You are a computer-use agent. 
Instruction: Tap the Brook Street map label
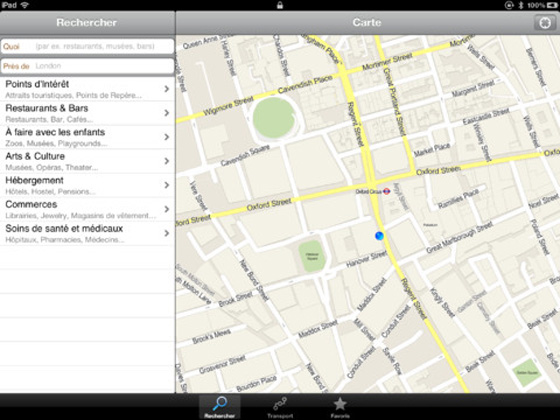(235, 299)
